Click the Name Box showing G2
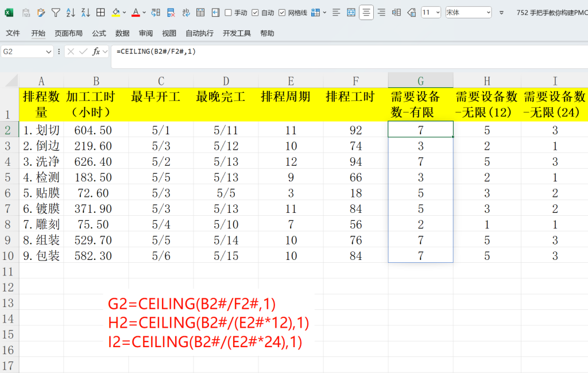 [x=22, y=52]
